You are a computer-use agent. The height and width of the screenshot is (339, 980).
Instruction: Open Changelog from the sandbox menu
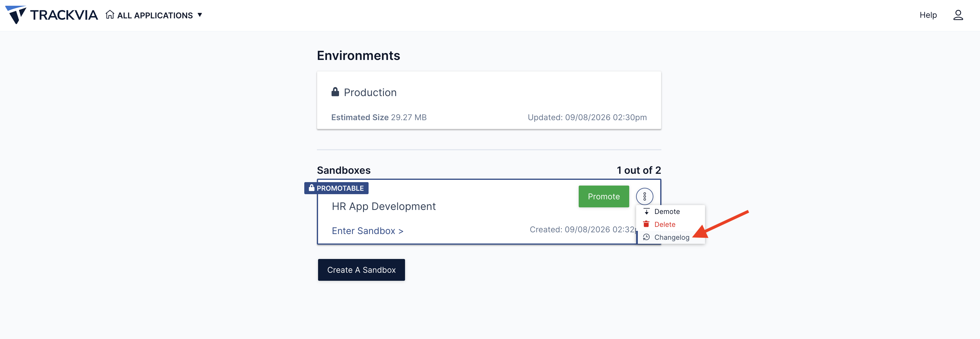click(670, 237)
